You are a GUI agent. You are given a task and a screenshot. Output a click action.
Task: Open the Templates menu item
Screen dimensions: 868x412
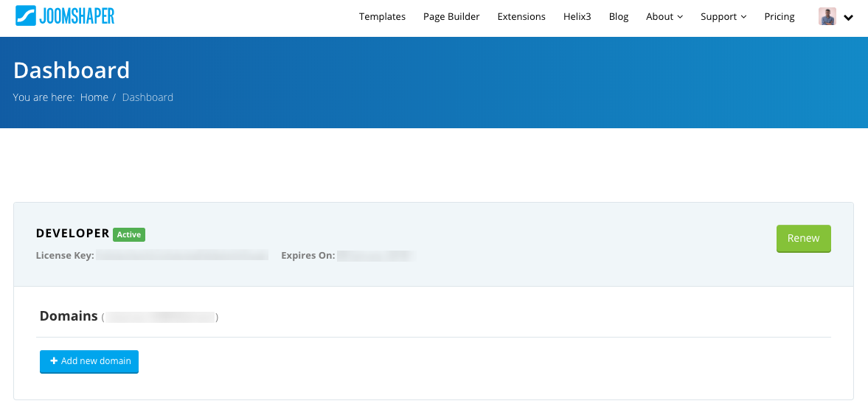click(x=382, y=17)
